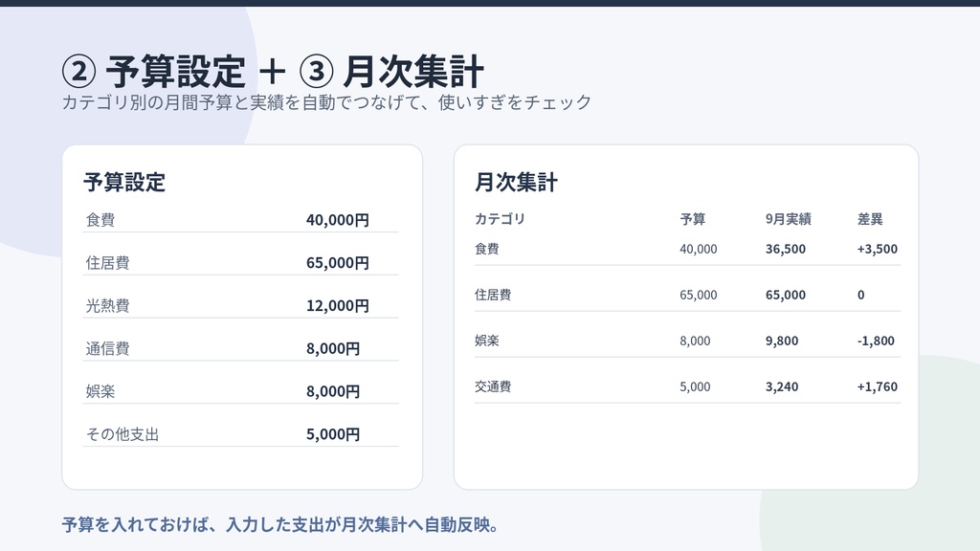Click the '65,000' budget cell in the 予算 column

[698, 295]
